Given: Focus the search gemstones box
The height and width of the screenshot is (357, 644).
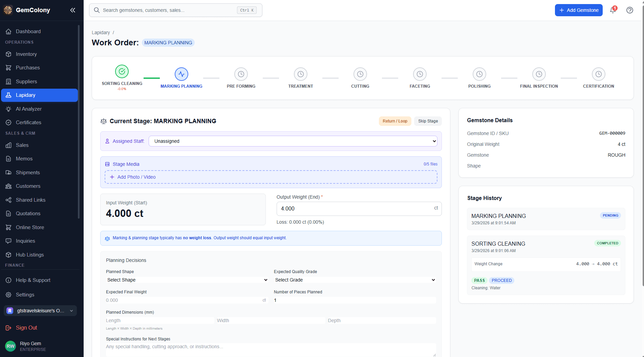Looking at the screenshot, I should coord(176,10).
